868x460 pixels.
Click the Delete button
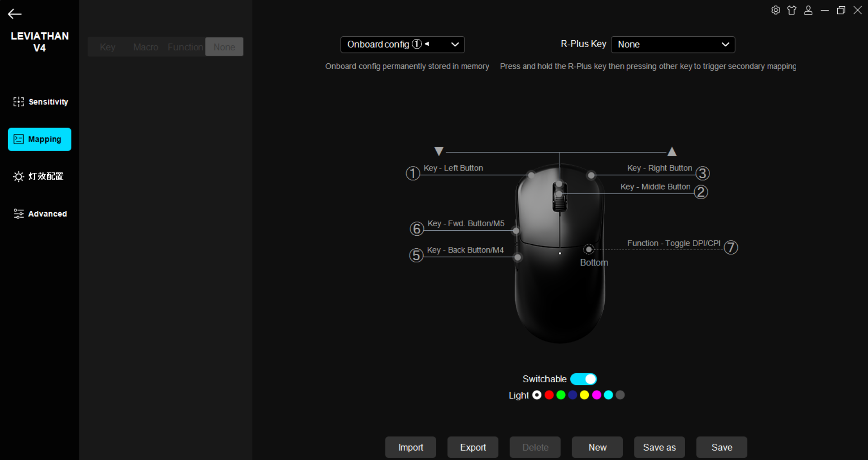535,447
